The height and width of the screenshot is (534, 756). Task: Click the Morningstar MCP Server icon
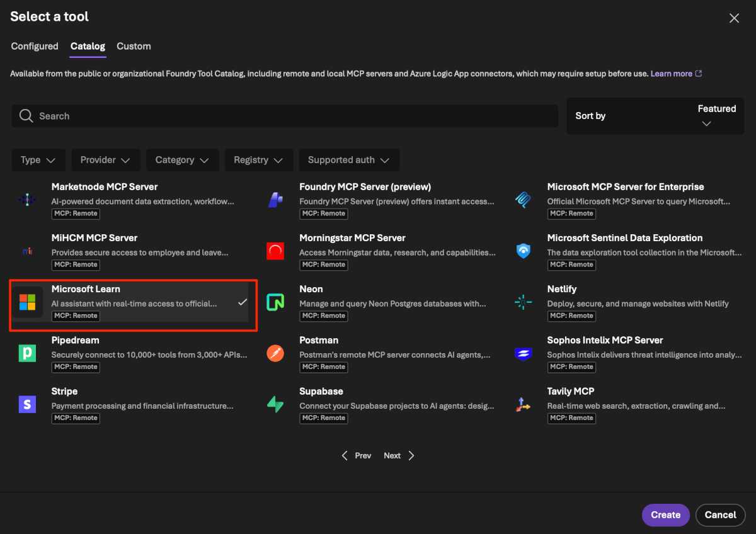point(275,251)
